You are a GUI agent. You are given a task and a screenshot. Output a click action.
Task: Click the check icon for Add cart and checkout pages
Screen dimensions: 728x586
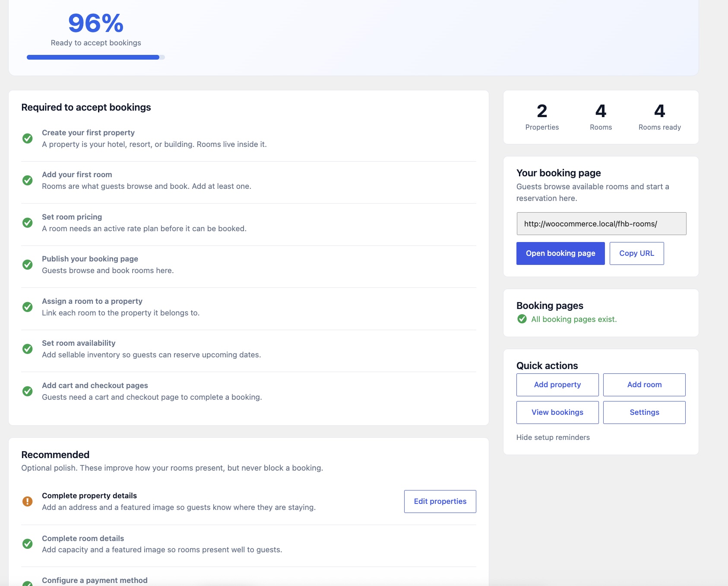point(27,391)
